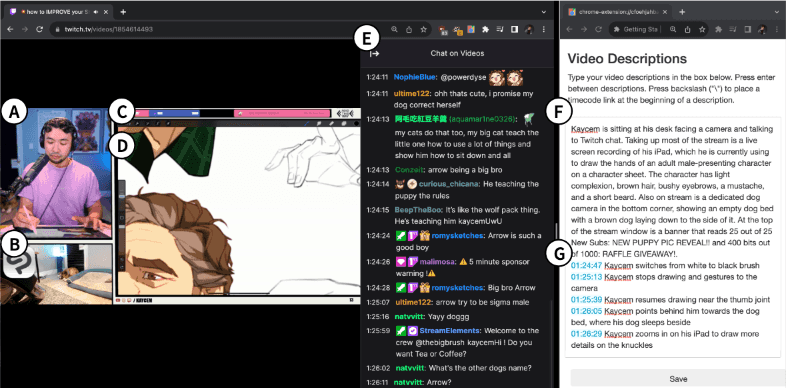Go back in the extension window
786x388 pixels.
569,30
